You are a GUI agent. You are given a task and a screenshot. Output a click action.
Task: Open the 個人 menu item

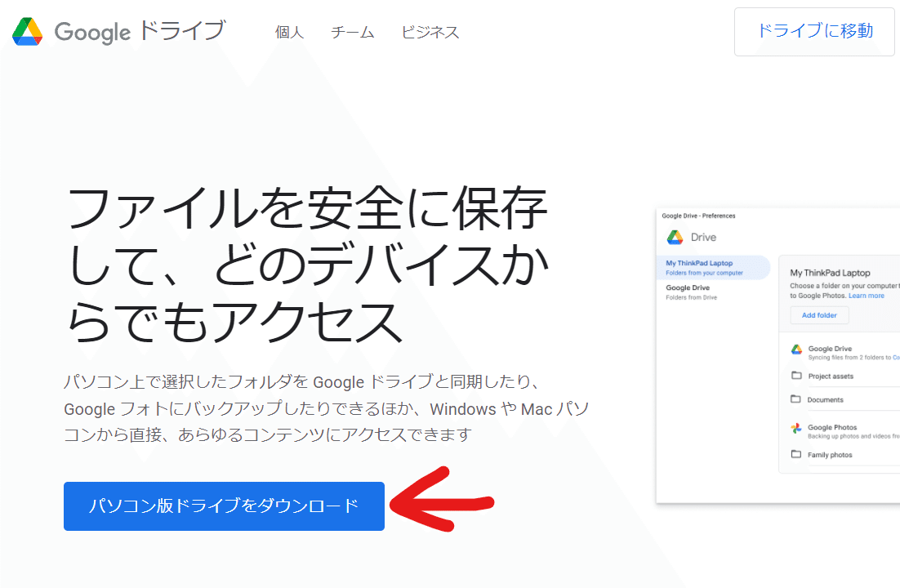point(289,32)
